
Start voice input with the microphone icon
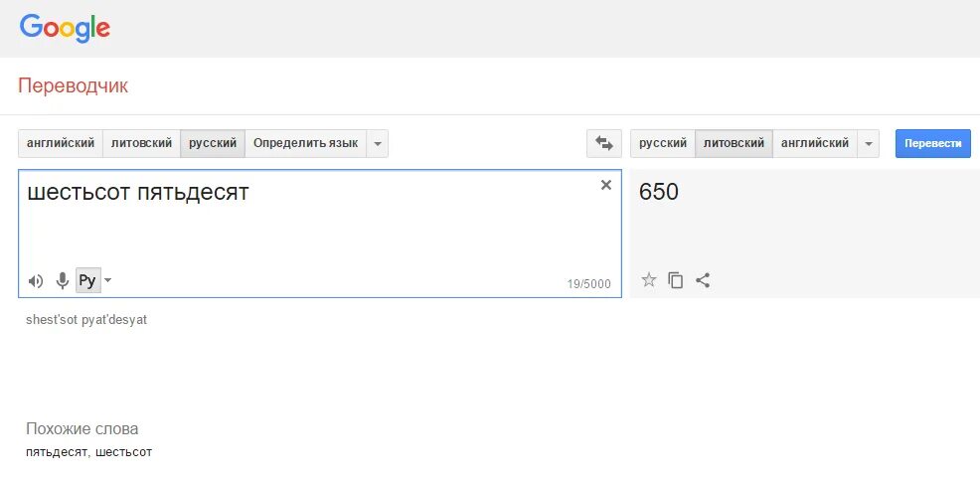[62, 281]
